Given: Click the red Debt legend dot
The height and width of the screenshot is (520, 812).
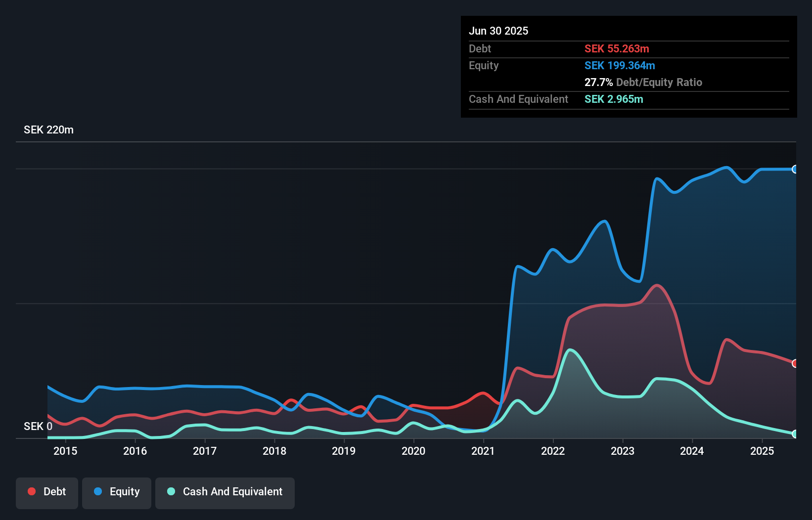Looking at the screenshot, I should pos(32,491).
